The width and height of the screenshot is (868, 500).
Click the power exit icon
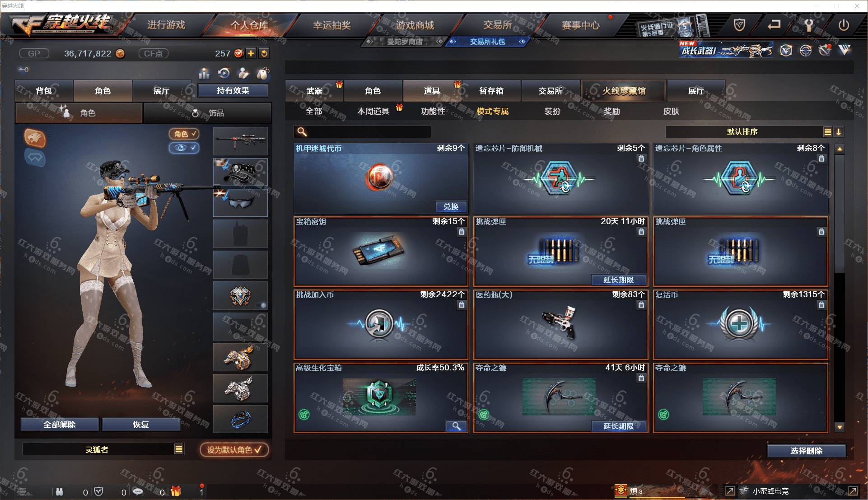tap(843, 25)
